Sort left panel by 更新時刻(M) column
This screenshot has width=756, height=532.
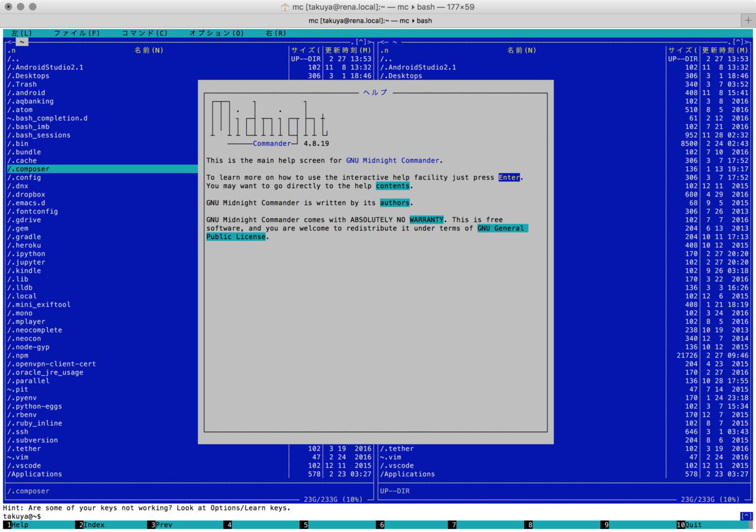(348, 50)
